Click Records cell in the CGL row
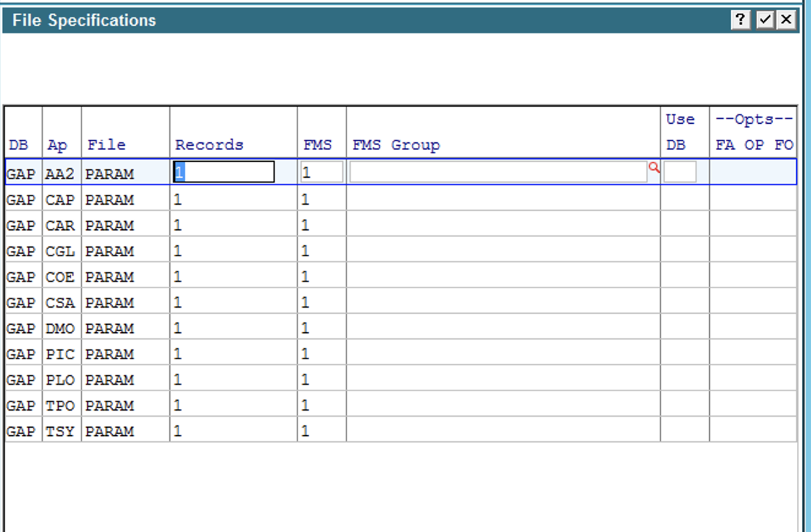The image size is (811, 532). 233,251
